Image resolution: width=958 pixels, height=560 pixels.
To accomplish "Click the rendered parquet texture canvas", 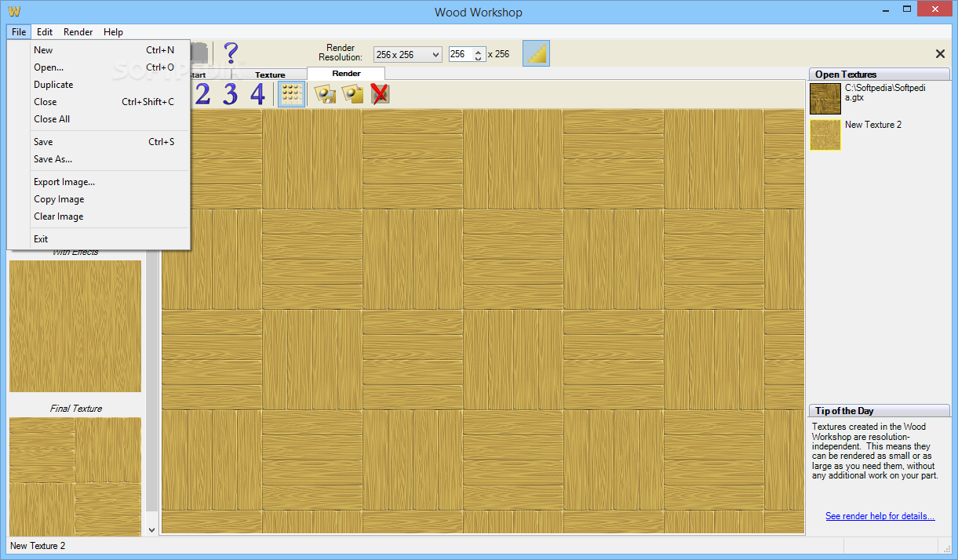I will tap(483, 322).
